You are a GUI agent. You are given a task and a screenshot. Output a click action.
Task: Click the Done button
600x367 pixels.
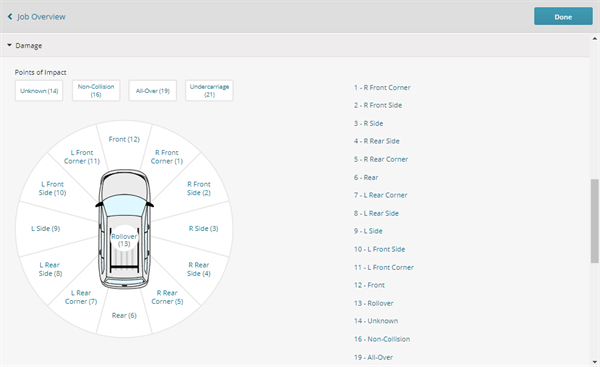pos(563,16)
